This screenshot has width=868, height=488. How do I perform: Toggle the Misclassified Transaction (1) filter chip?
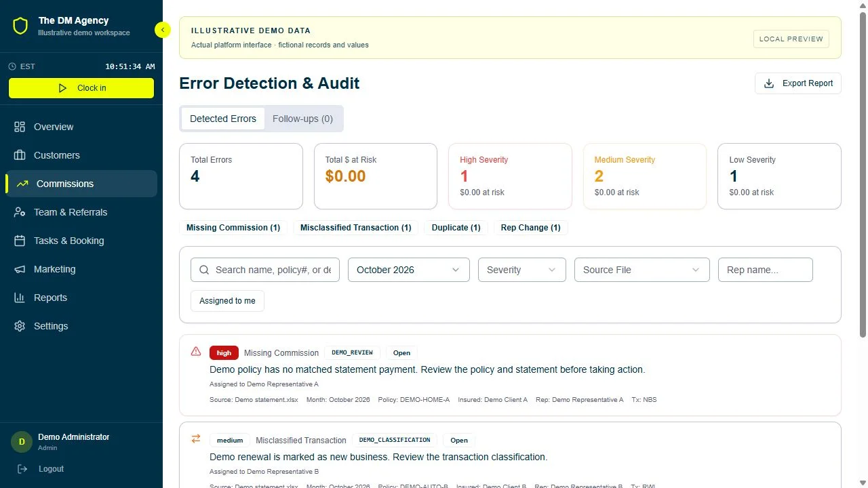click(x=356, y=228)
